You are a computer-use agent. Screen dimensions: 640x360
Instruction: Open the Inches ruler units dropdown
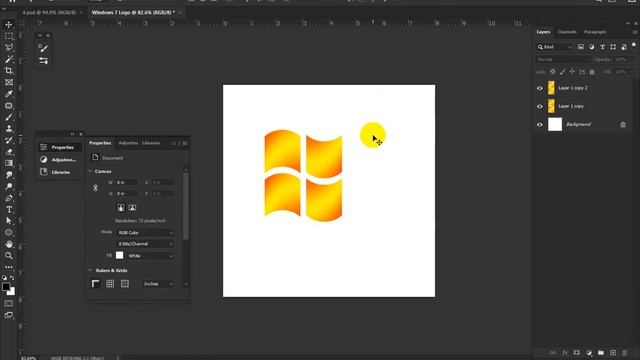[x=158, y=284]
